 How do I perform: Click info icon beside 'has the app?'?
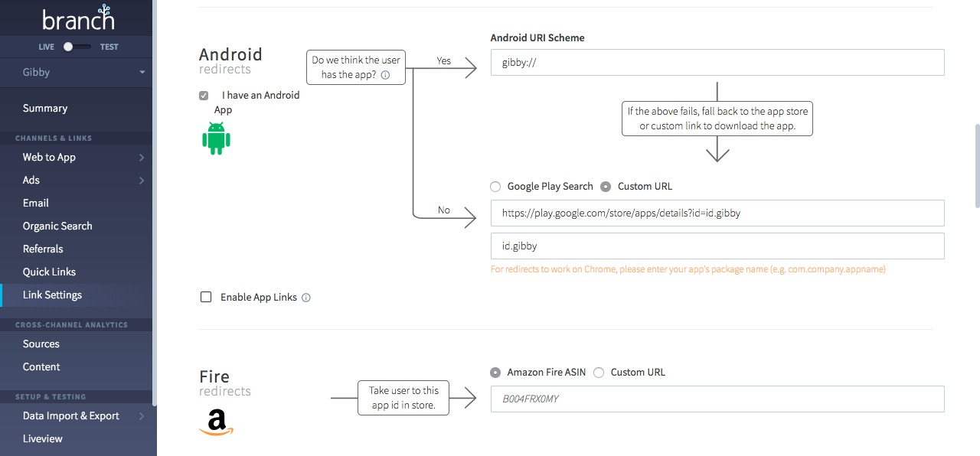[385, 75]
